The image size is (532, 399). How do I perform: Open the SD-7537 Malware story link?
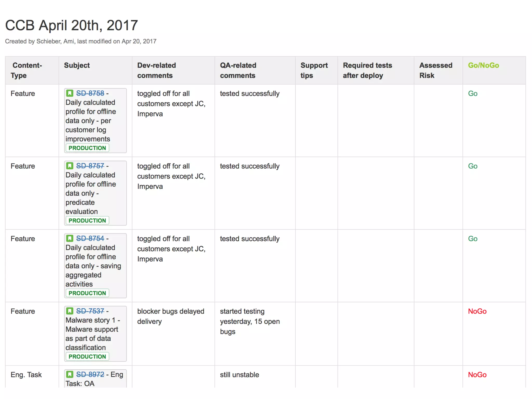pos(90,311)
